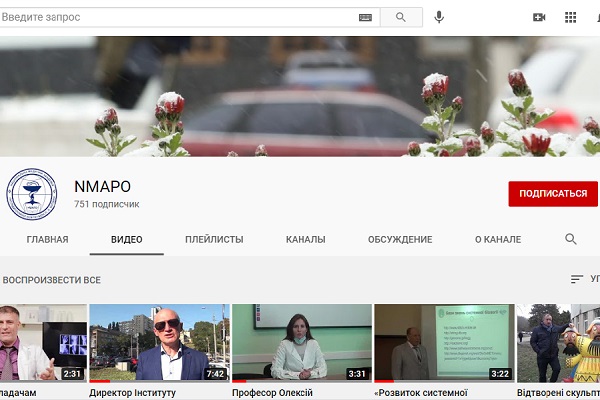Switch to the ГЛАВНАЯ tab
This screenshot has width=600, height=400.
coord(47,240)
